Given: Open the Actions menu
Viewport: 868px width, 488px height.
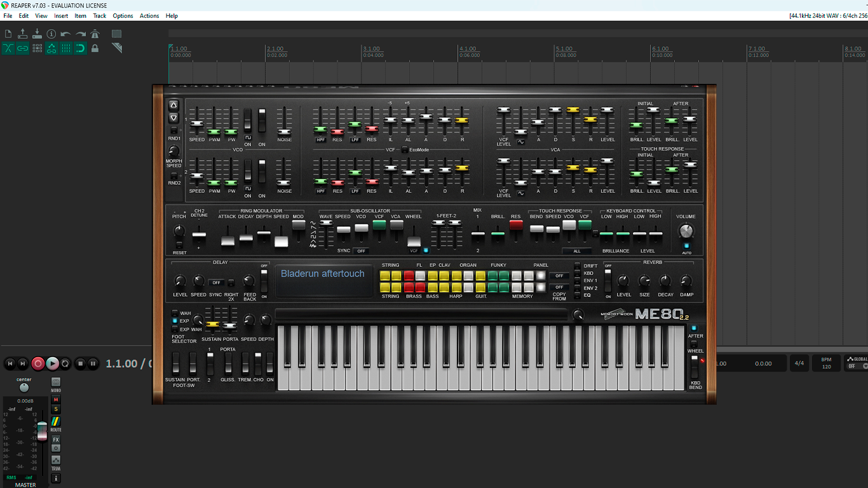Looking at the screenshot, I should (149, 16).
